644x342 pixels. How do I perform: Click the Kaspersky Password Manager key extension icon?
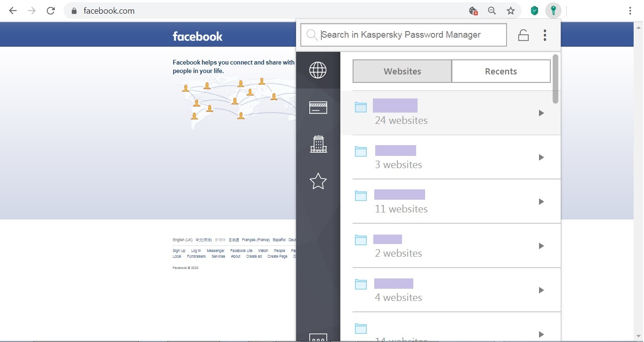tap(554, 11)
